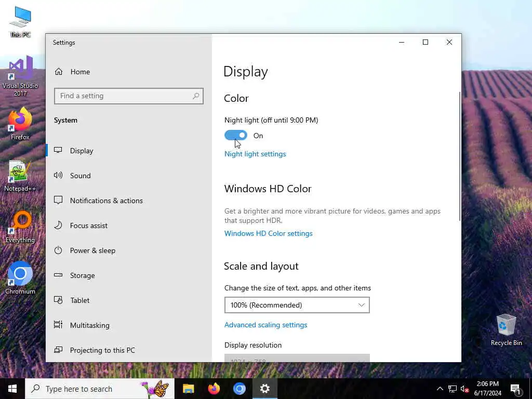Go to Settings Home
Screen dimensions: 532x399
click(x=80, y=72)
